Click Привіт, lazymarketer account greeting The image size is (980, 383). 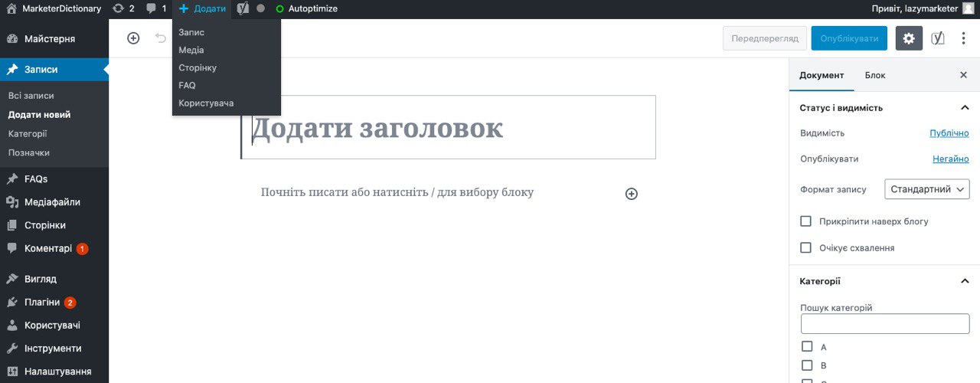[914, 8]
